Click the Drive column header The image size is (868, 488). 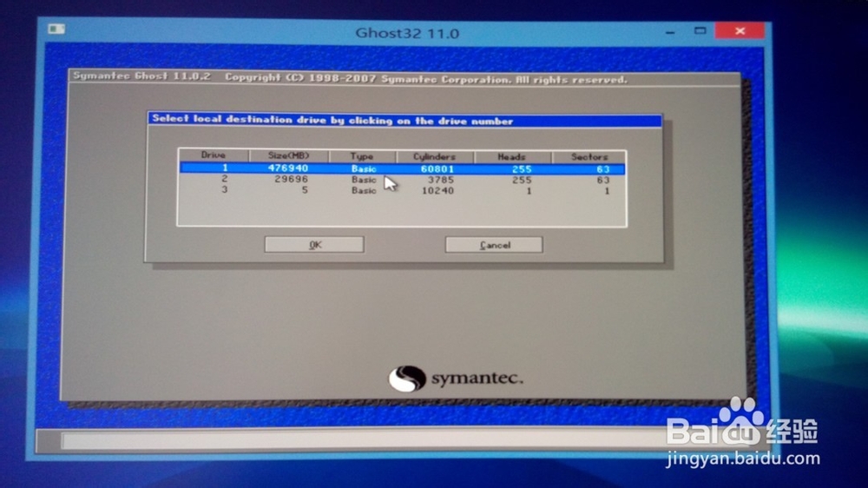tap(214, 155)
